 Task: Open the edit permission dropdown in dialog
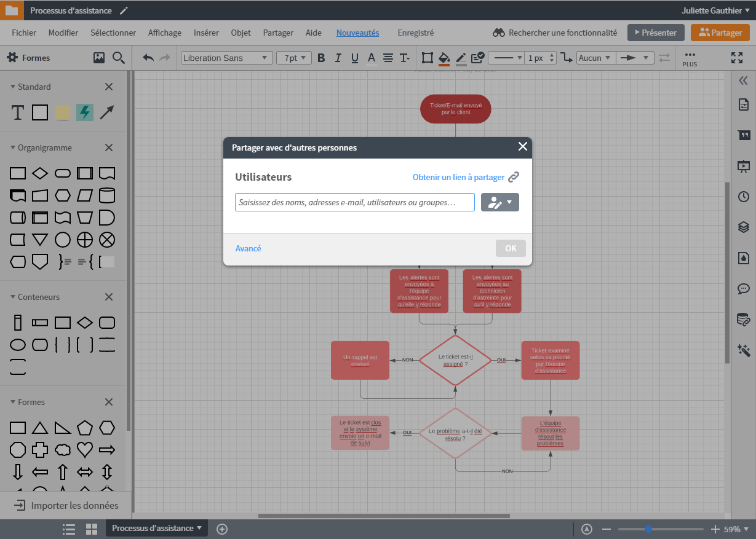click(x=499, y=202)
